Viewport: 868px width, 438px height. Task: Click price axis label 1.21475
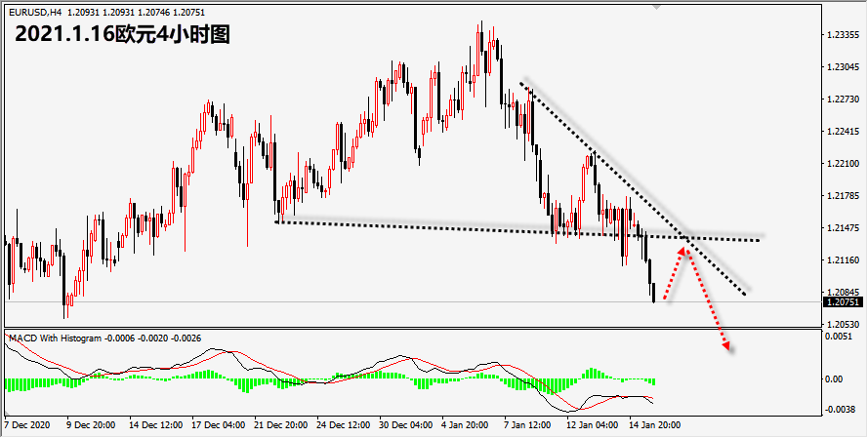tap(843, 228)
